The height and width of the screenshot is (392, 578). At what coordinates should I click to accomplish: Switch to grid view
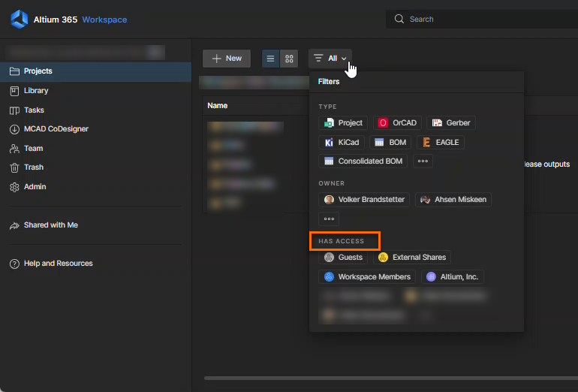[x=289, y=59]
